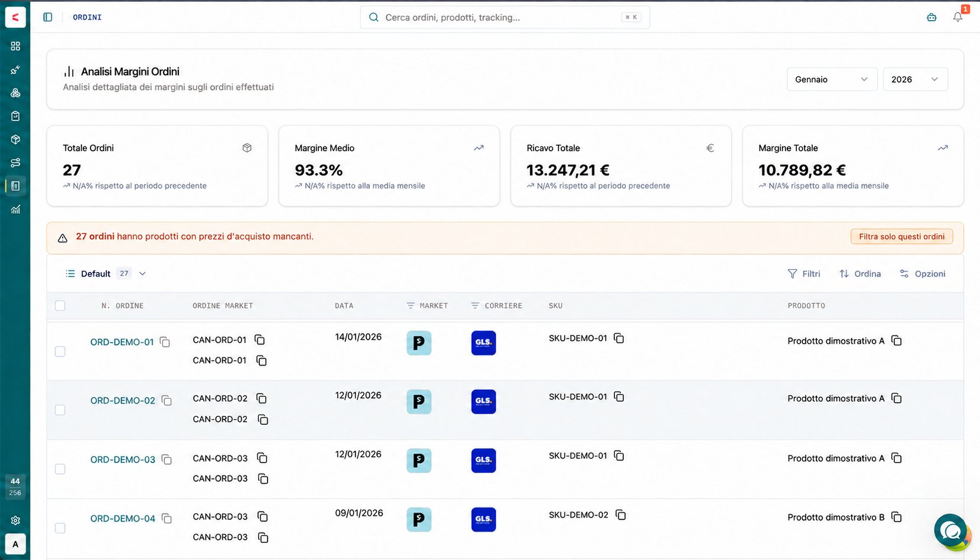Click the search orders input field
Screen dimensions: 980x560
point(504,17)
